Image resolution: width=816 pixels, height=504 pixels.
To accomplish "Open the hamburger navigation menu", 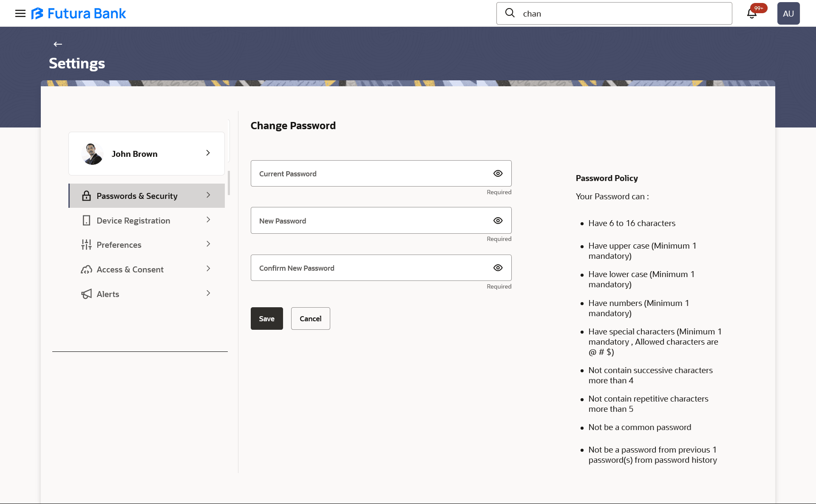I will [20, 13].
